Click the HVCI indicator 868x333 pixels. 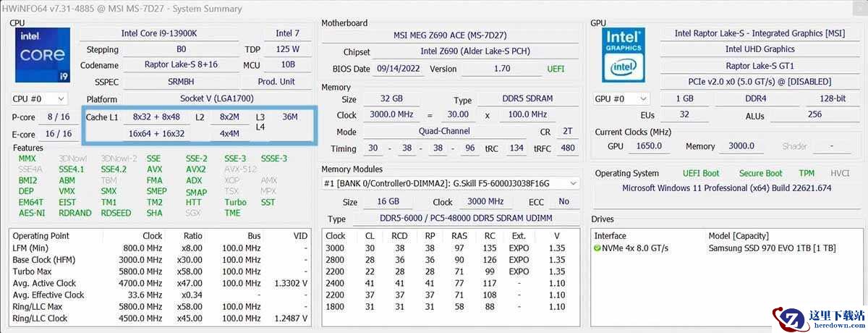[840, 174]
